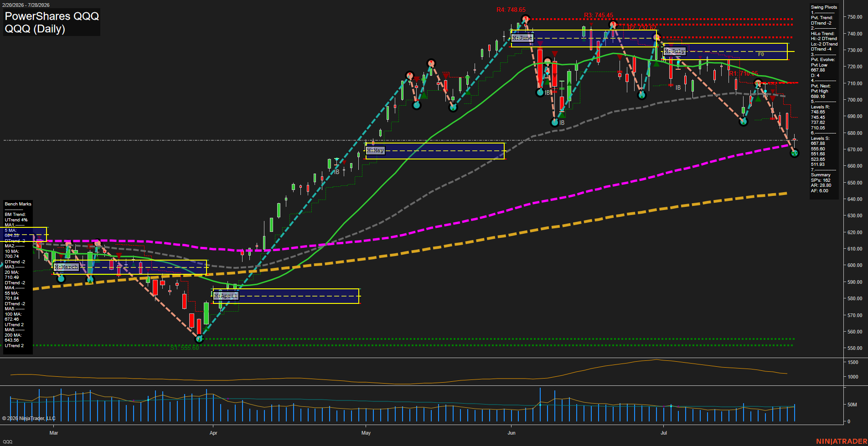The height and width of the screenshot is (446, 868).
Task: Click the Pvt. Next: line in Swing Pivots
Action: [821, 86]
